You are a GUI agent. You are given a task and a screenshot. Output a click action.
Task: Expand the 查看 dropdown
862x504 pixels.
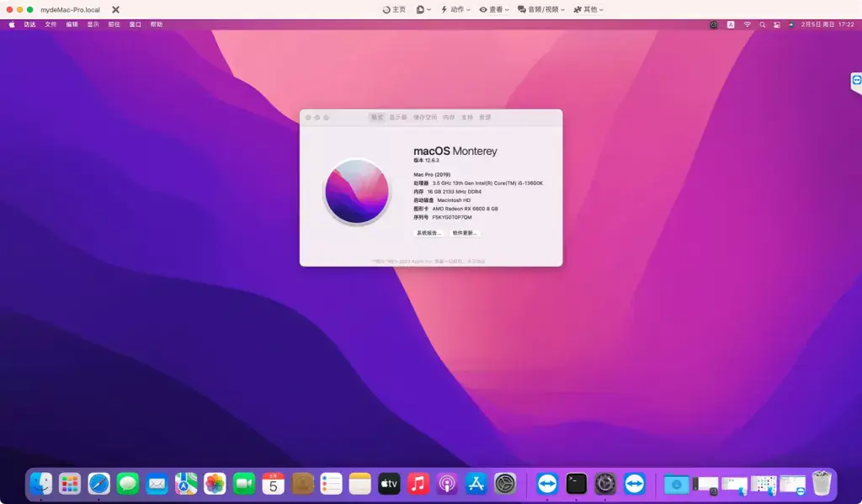coord(493,10)
